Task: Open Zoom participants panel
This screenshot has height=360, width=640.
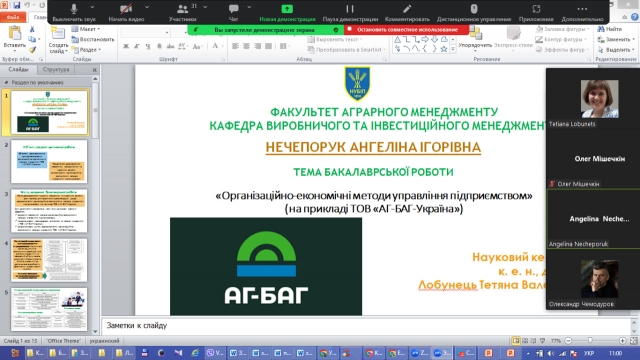Action: pos(182,12)
